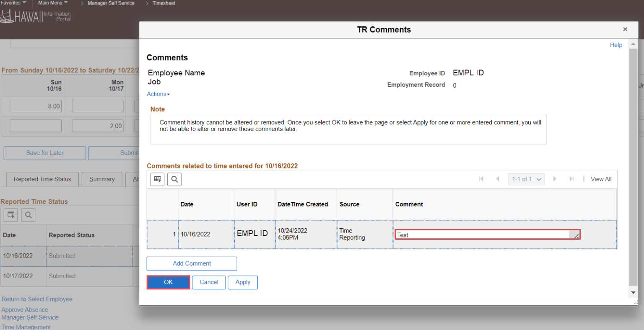Open the 1-1 of 1 record selector dropdown

526,179
